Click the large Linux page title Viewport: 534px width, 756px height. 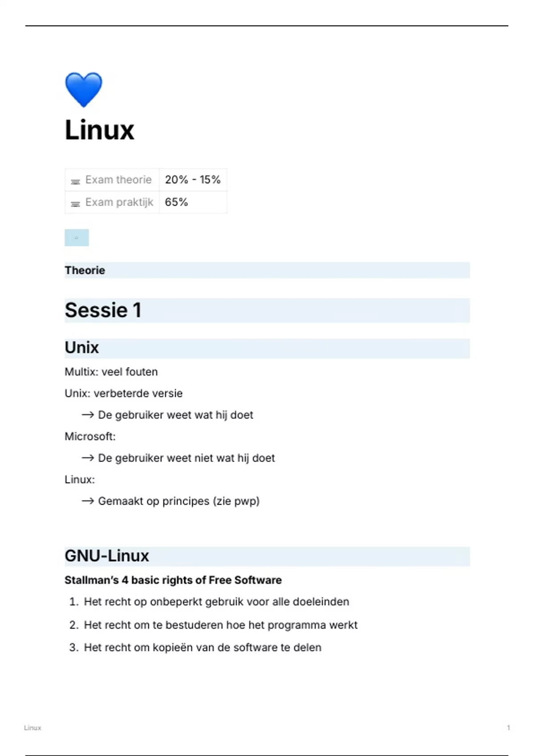[x=99, y=130]
